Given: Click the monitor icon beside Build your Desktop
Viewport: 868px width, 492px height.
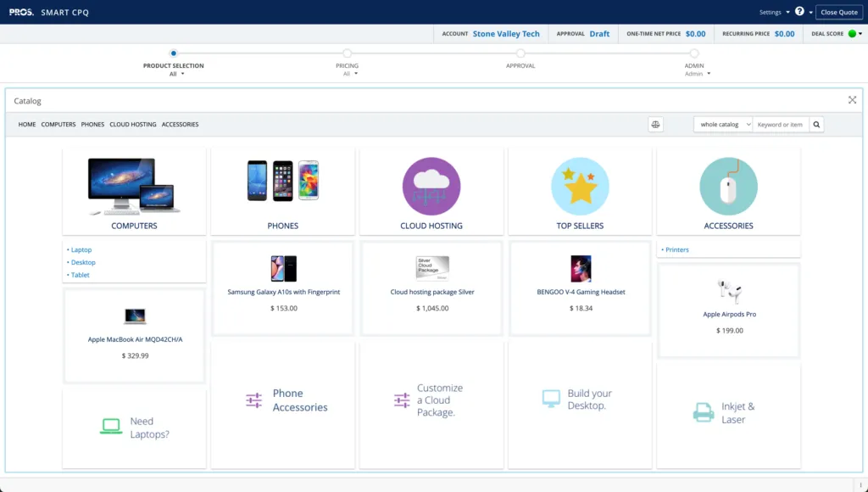Looking at the screenshot, I should coord(551,399).
